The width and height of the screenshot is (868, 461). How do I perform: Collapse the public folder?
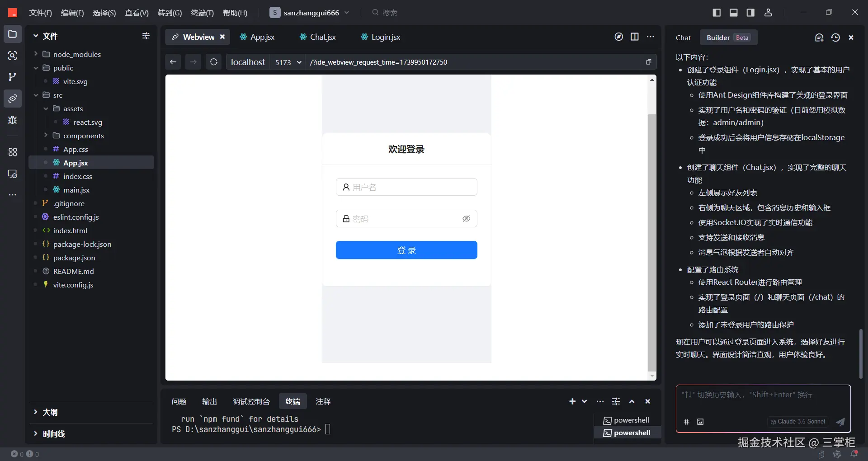pos(36,68)
